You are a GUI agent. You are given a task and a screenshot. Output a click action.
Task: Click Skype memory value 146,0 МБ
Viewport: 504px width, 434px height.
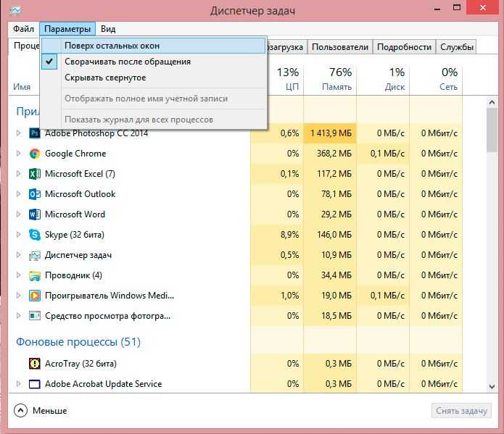(x=334, y=235)
